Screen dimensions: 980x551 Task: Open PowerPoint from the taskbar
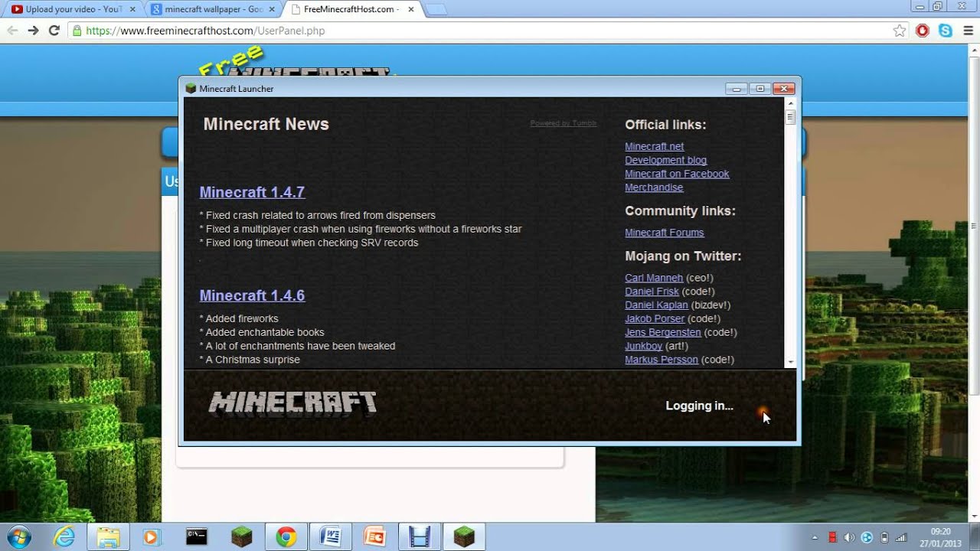pyautogui.click(x=375, y=537)
